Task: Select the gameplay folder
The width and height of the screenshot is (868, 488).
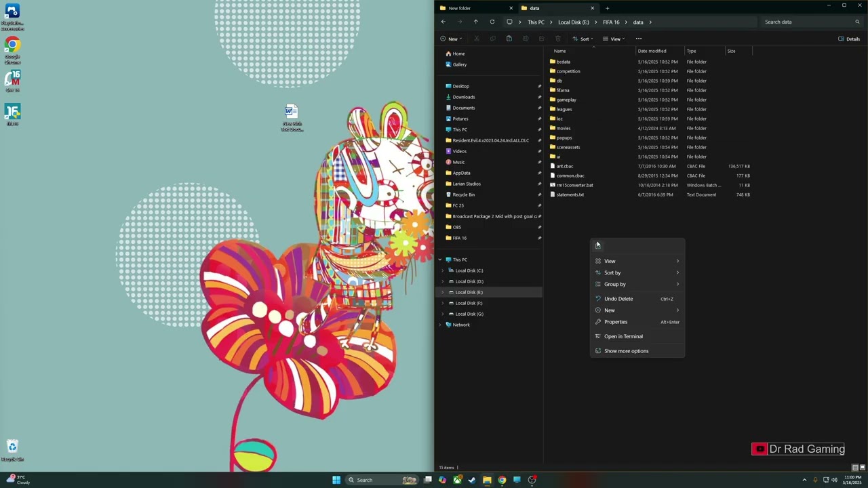Action: [566, 100]
